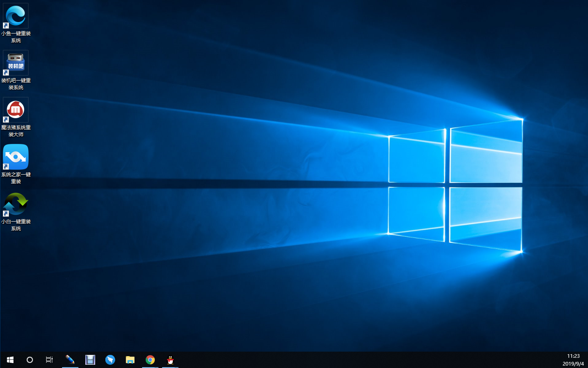Start 系统之家一键重装 from the desktop
The height and width of the screenshot is (368, 588).
tap(16, 157)
